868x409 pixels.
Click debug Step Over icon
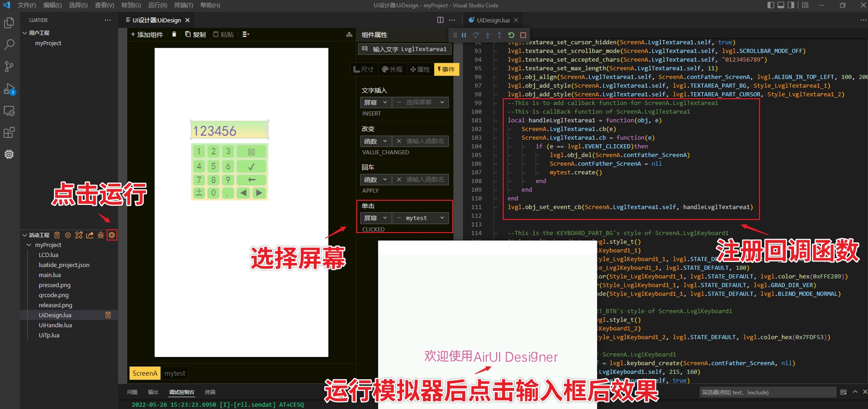[476, 35]
